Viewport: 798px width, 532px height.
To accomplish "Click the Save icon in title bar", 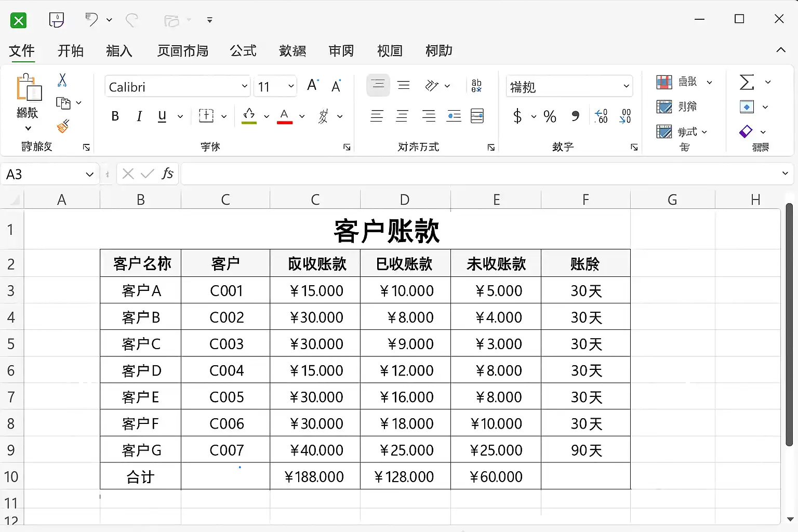I will (56, 20).
